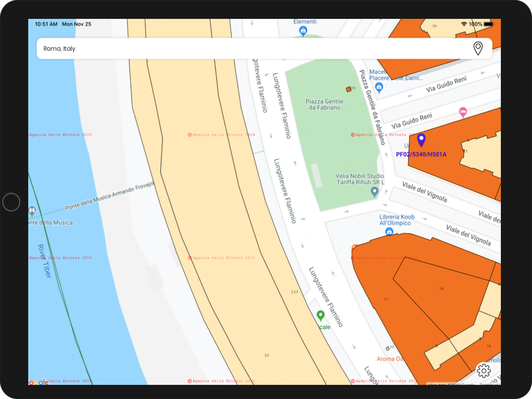Viewport: 532px width, 399px height.
Task: Tap the Macelleria Piacere delle Carni shop pin
Action: 379,88
